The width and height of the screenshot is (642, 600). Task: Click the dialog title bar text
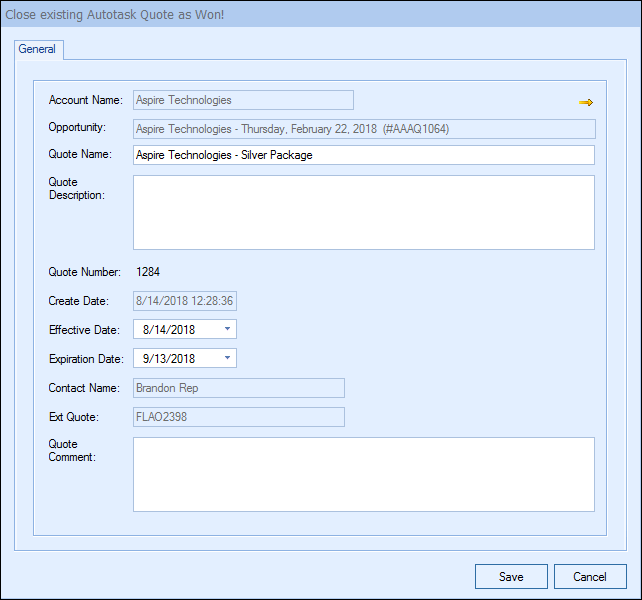115,13
